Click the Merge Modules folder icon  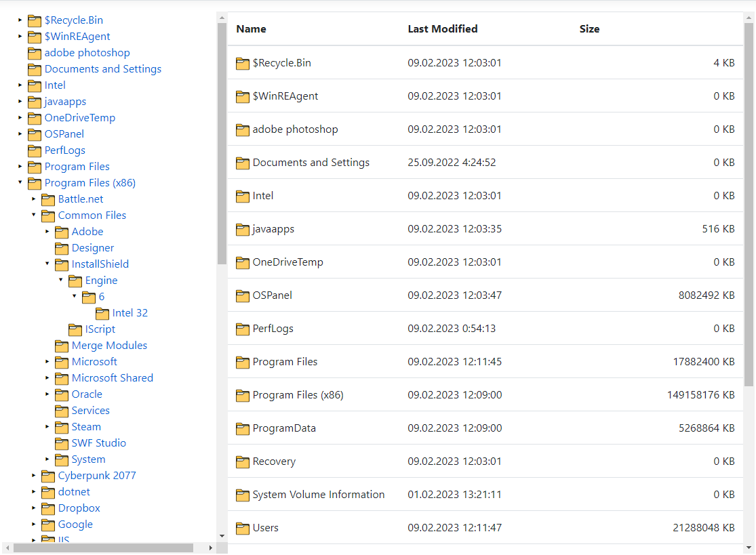62,345
